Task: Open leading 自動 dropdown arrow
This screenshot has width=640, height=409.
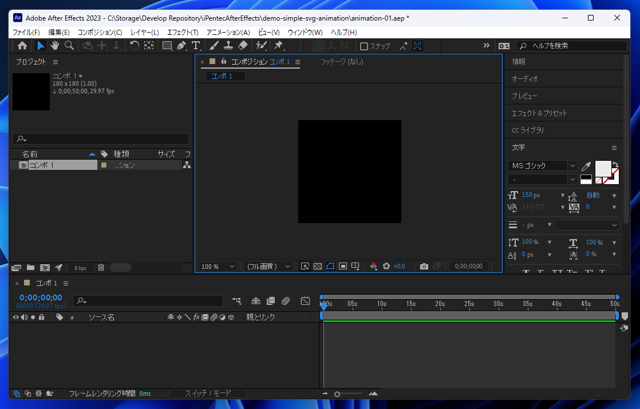Action: click(x=614, y=196)
